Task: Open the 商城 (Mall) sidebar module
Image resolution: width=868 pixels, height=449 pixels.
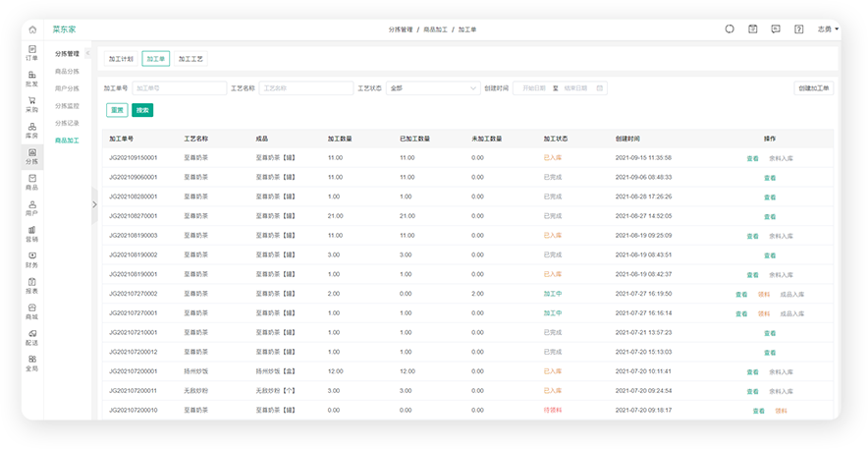Action: 32,311
